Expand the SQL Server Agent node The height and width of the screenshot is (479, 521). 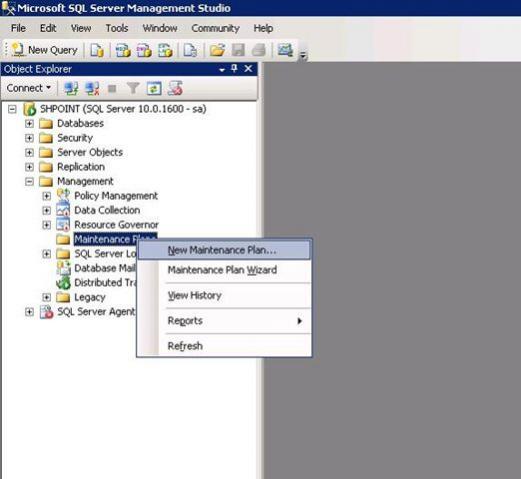(29, 312)
